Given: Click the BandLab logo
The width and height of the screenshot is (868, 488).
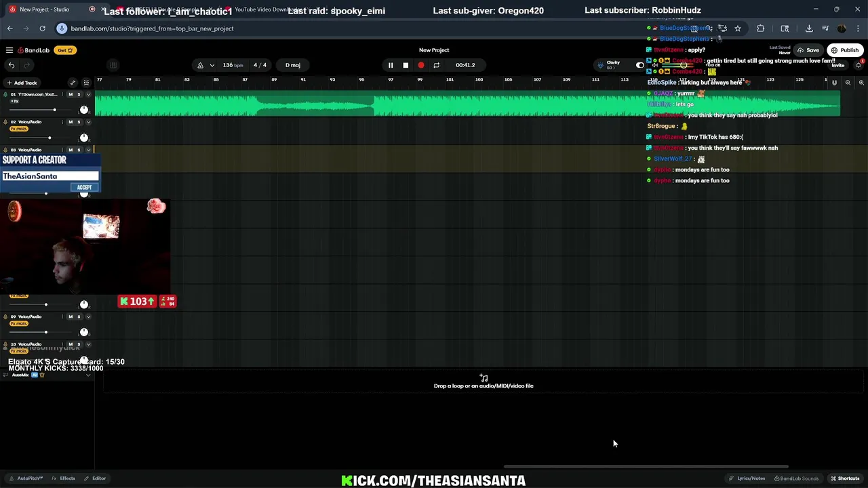Looking at the screenshot, I should [34, 50].
